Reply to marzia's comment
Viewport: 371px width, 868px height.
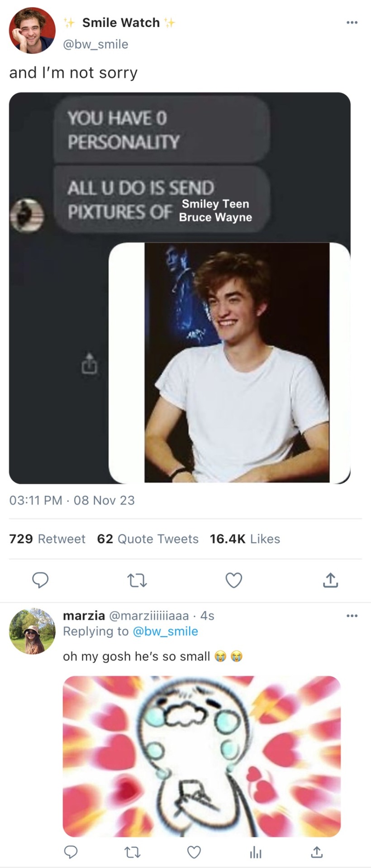point(70,852)
